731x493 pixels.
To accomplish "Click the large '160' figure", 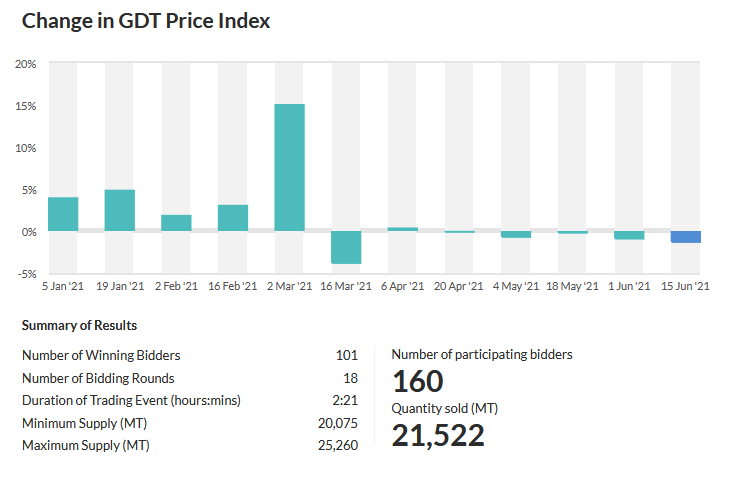I will [418, 381].
